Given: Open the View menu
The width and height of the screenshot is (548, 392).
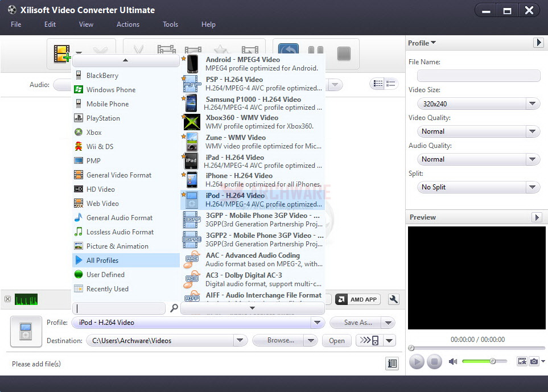Looking at the screenshot, I should 86,24.
